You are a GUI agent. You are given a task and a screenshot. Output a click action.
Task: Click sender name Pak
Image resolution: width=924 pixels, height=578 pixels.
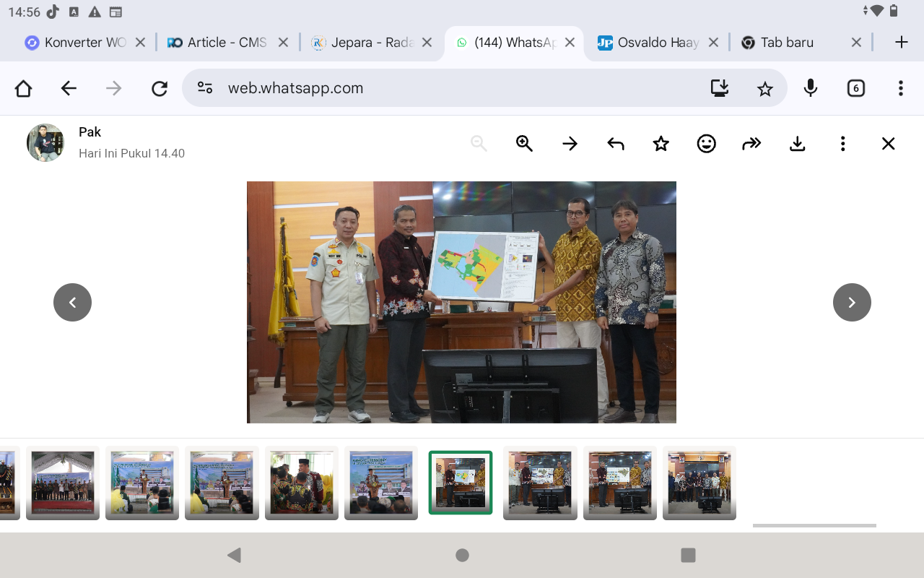pos(90,132)
